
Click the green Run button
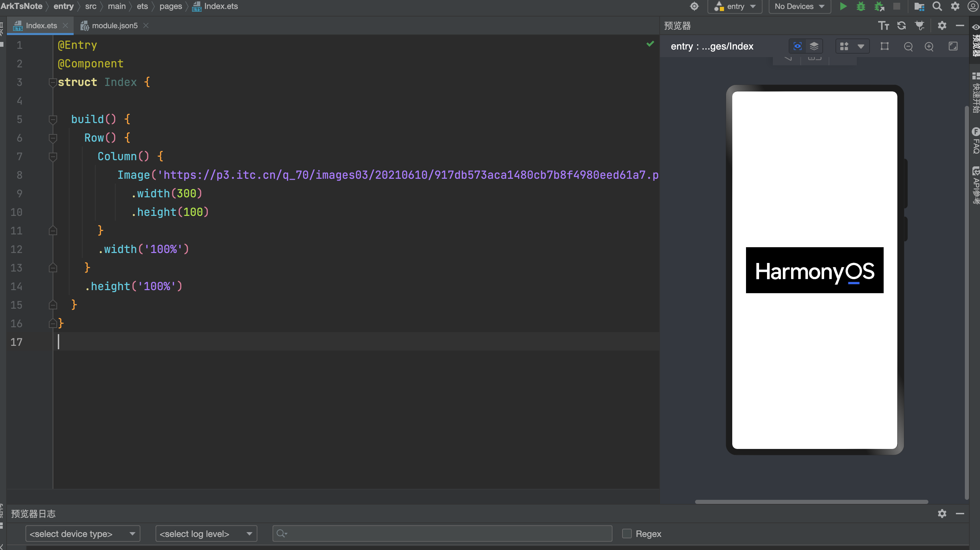(x=843, y=7)
